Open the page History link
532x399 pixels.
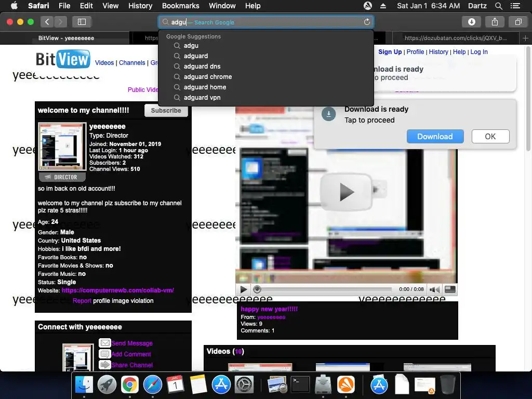(438, 52)
